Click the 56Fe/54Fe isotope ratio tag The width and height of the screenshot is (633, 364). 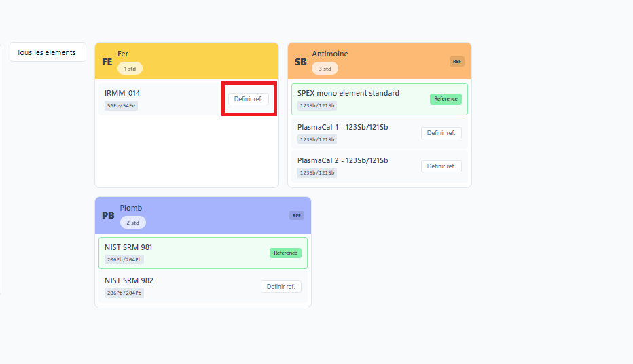(x=121, y=106)
